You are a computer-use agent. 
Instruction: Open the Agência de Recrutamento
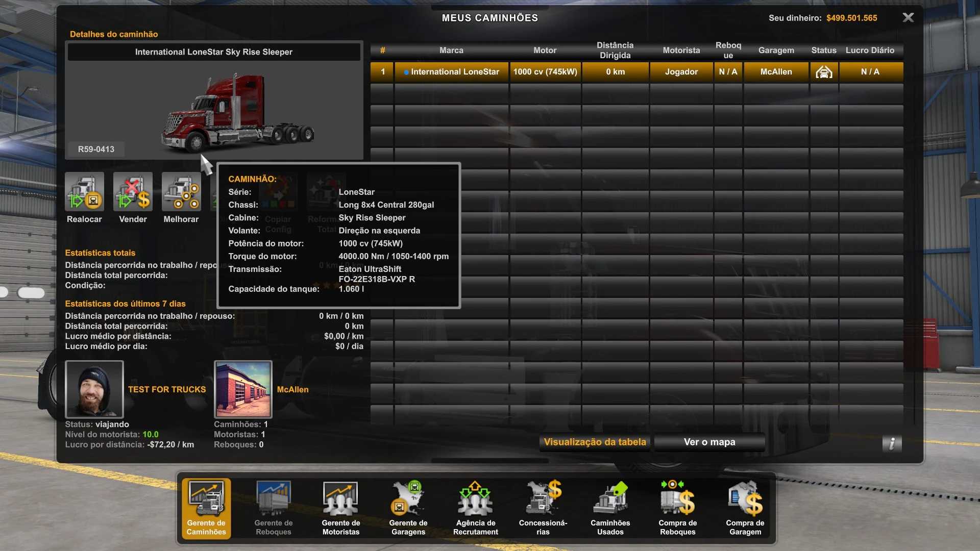pyautogui.click(x=475, y=508)
